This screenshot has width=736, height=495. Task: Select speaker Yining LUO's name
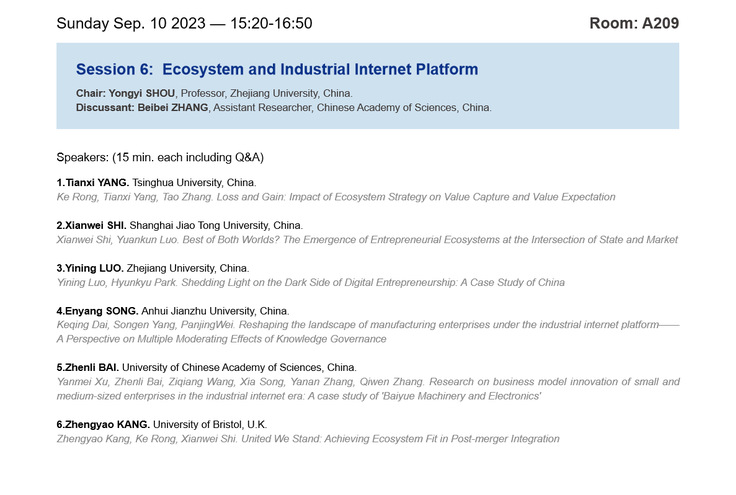[95, 268]
